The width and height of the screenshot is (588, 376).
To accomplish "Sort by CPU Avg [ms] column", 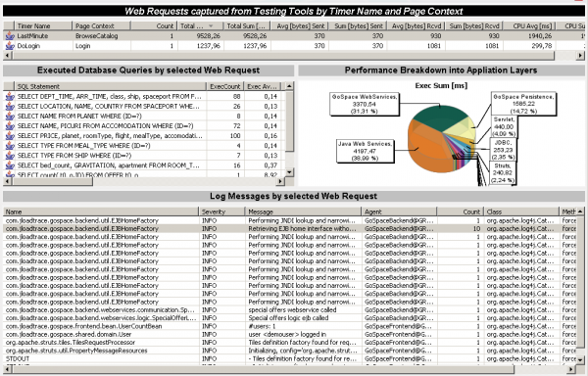I will pyautogui.click(x=529, y=25).
